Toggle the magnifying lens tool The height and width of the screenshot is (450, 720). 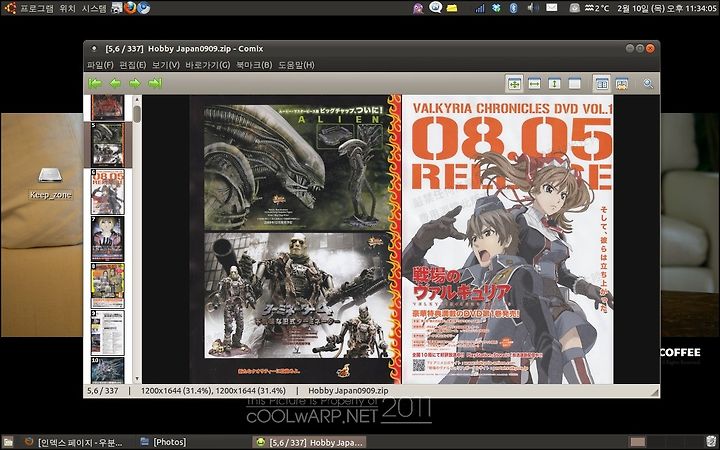(648, 84)
